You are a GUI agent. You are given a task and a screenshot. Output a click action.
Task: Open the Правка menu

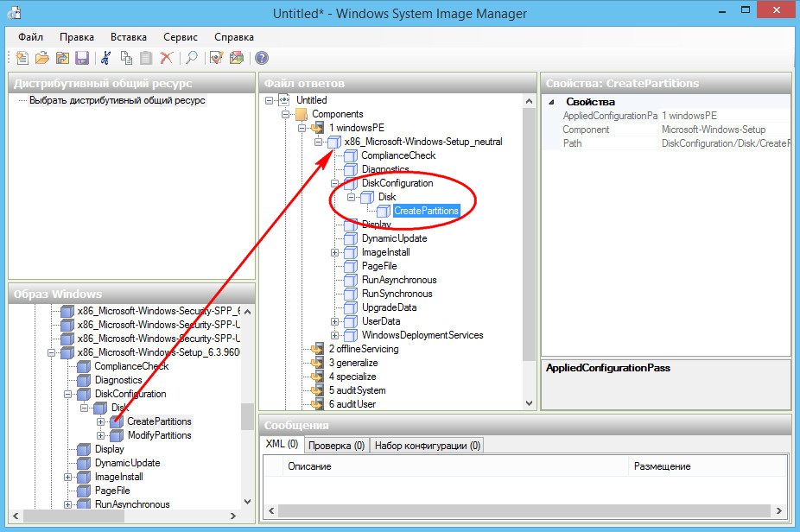click(77, 37)
